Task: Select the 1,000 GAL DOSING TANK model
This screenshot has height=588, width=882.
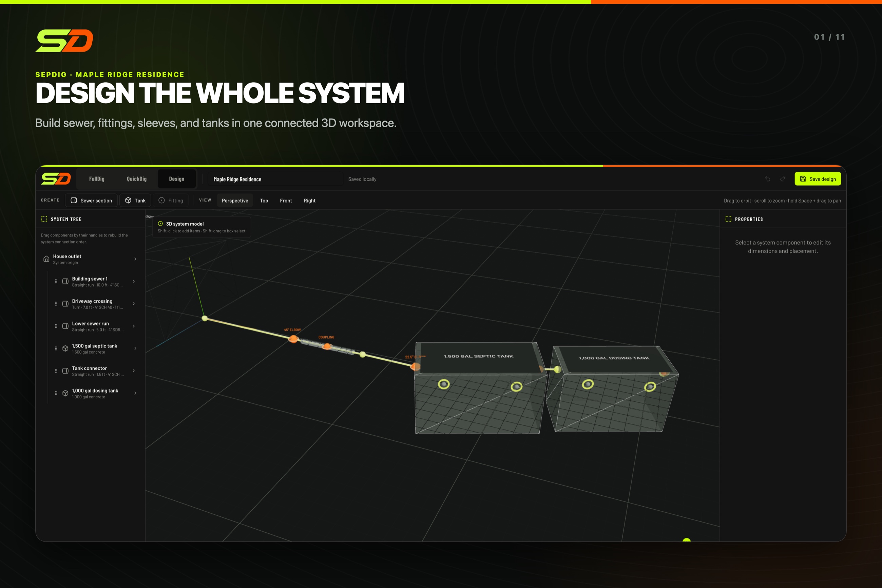Action: [613, 389]
